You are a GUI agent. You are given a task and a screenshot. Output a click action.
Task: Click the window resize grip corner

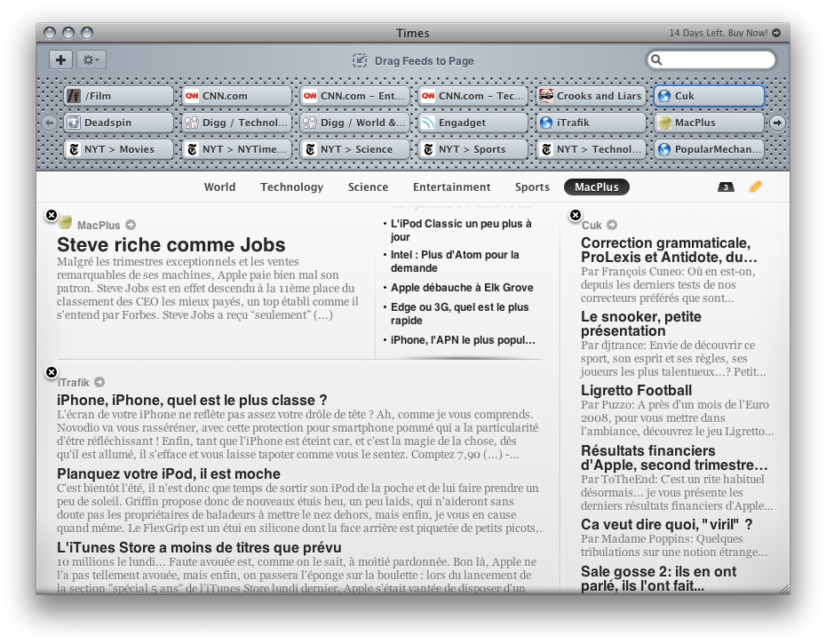pos(784,589)
